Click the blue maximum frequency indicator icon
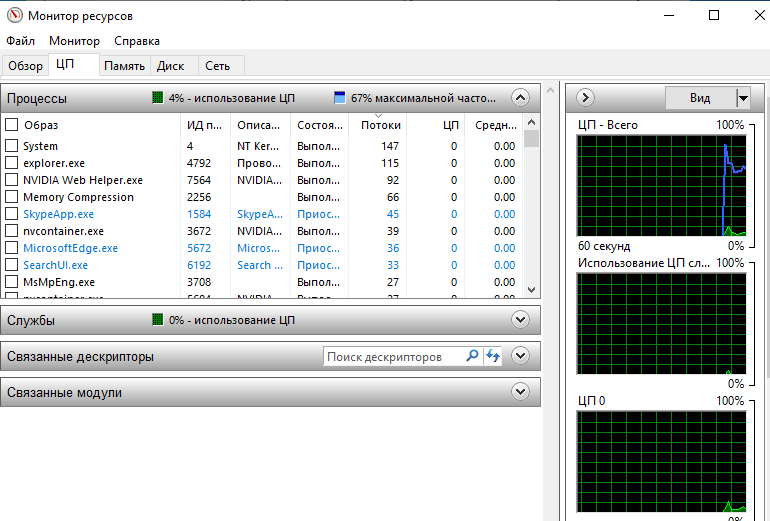Screen dimensions: 770x521 (x=339, y=97)
